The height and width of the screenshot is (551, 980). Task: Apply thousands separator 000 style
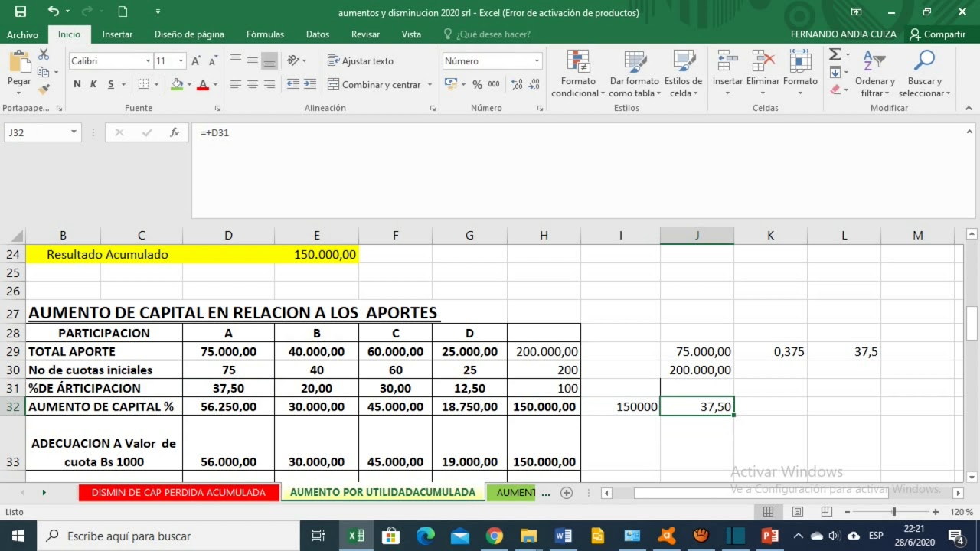click(494, 84)
